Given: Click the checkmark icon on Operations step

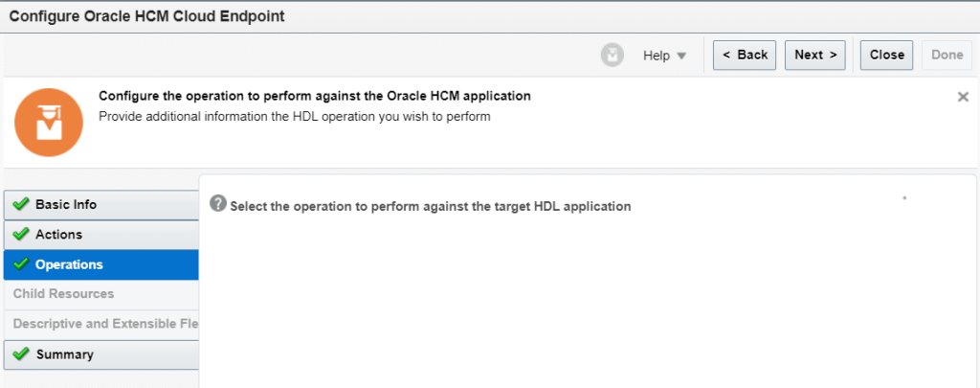Looking at the screenshot, I should point(21,264).
